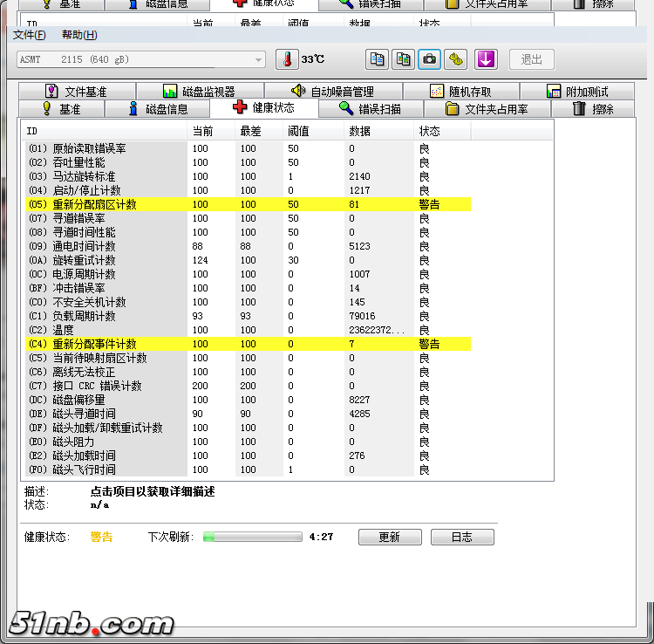This screenshot has height=644, width=654.
Task: Open the 帮助(H) menu
Action: click(79, 35)
